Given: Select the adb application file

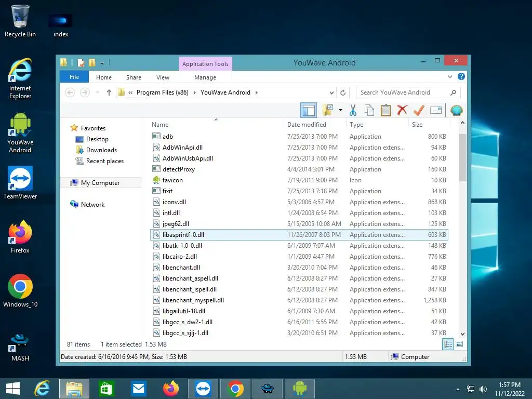Looking at the screenshot, I should (299, 137).
